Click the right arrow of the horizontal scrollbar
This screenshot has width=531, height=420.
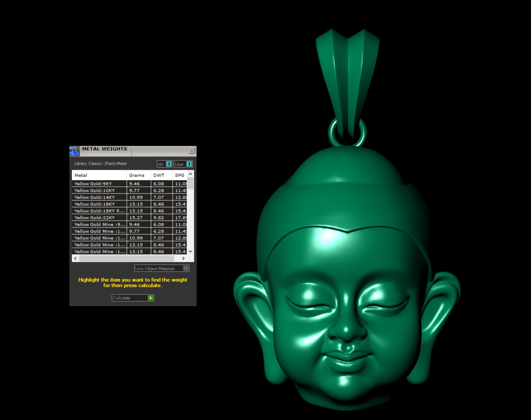(183, 258)
